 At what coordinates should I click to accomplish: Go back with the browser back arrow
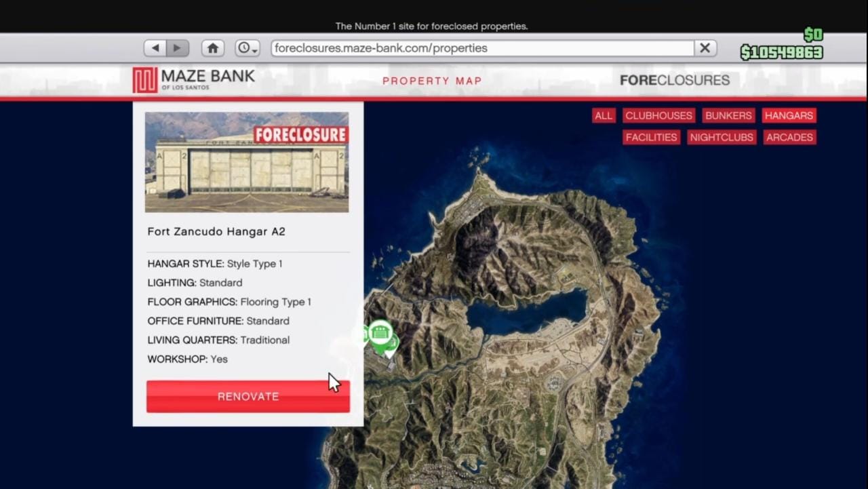point(155,48)
